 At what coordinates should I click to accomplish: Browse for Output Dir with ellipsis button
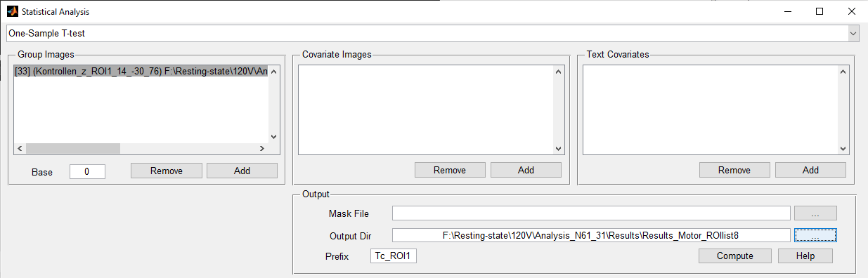[x=815, y=235]
